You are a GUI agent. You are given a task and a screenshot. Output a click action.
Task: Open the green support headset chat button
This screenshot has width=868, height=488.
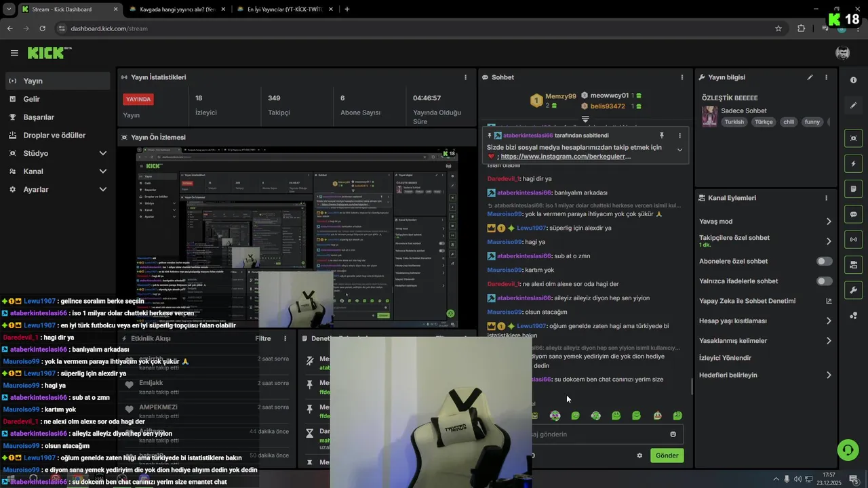tap(847, 449)
